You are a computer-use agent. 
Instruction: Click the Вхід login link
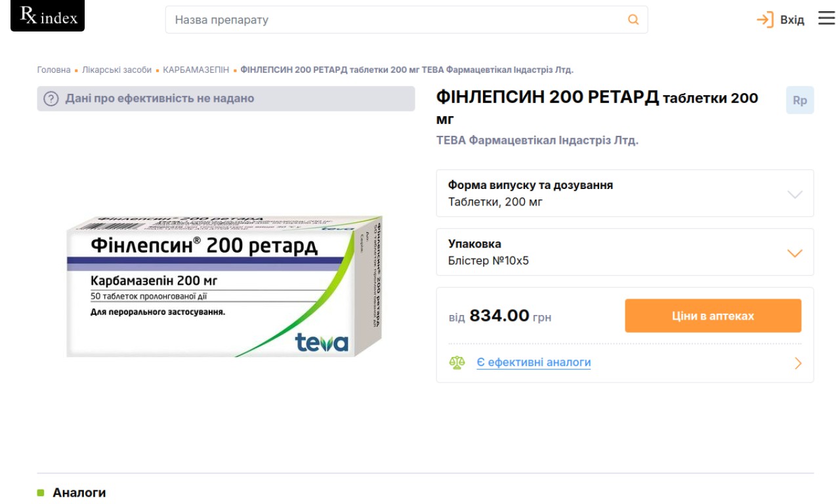tap(792, 20)
